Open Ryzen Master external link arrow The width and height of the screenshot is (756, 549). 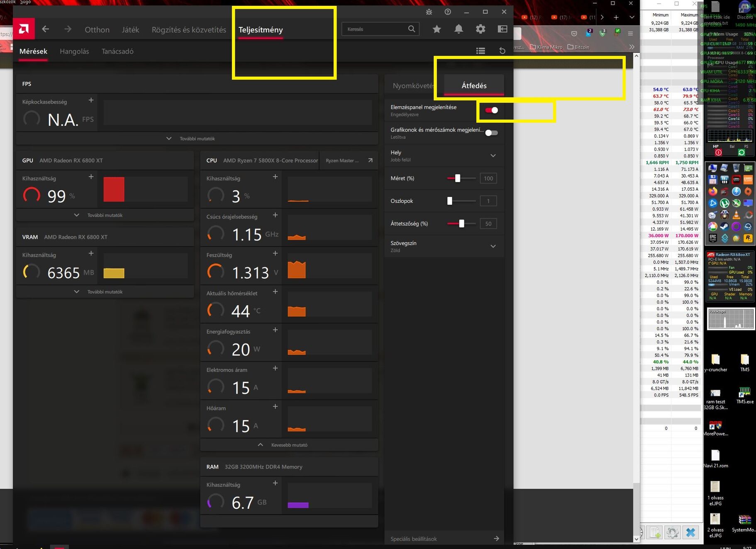click(x=370, y=160)
